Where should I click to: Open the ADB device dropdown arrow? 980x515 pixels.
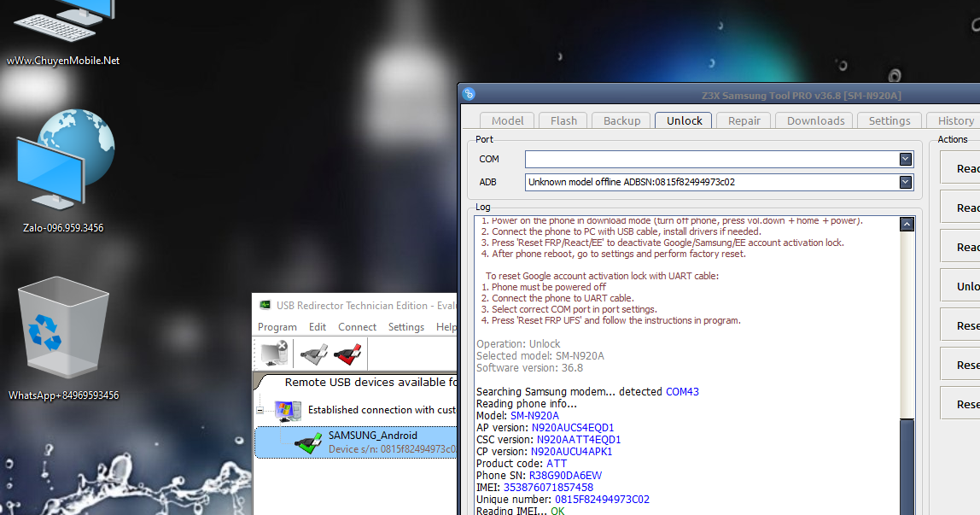[905, 182]
